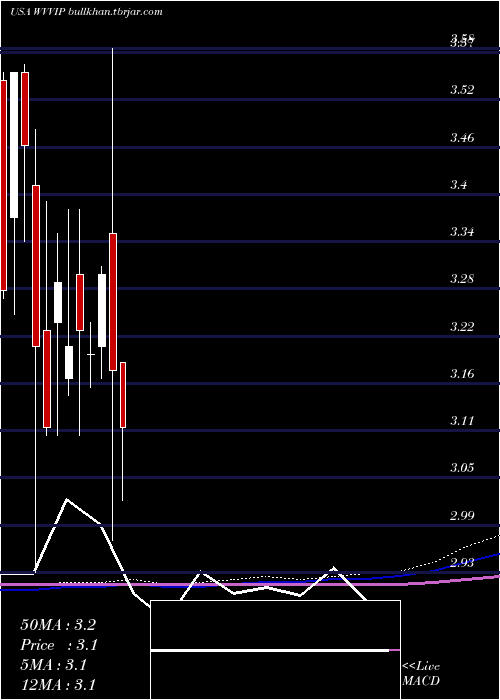Select the 12MA : 3.1 value
Image resolution: width=500 pixels, height=700 pixels.
[x=58, y=685]
